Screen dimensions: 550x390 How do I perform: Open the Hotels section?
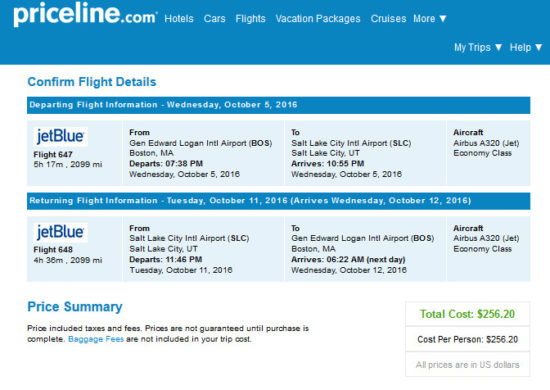click(x=179, y=19)
